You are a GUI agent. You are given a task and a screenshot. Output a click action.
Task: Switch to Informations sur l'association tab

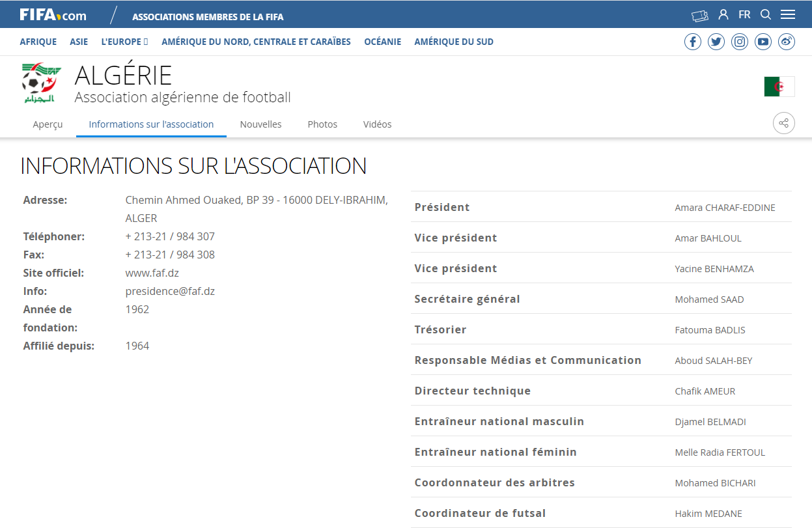(x=151, y=124)
